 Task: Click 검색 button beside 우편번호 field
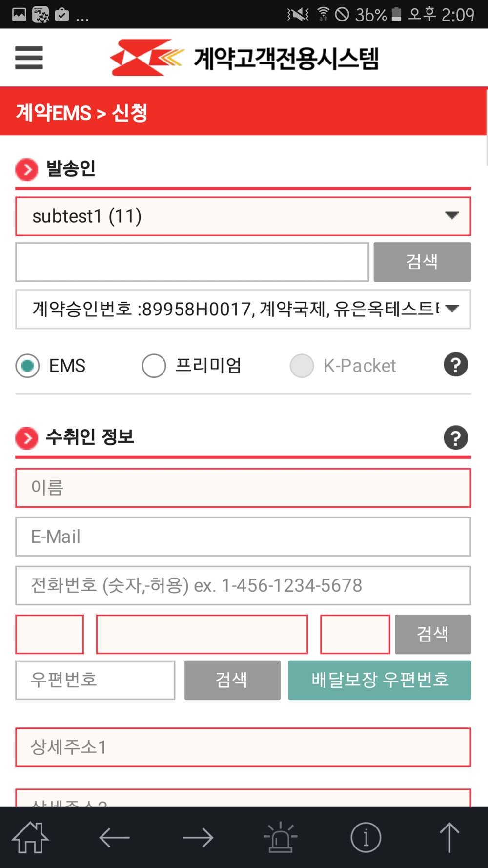click(x=232, y=680)
